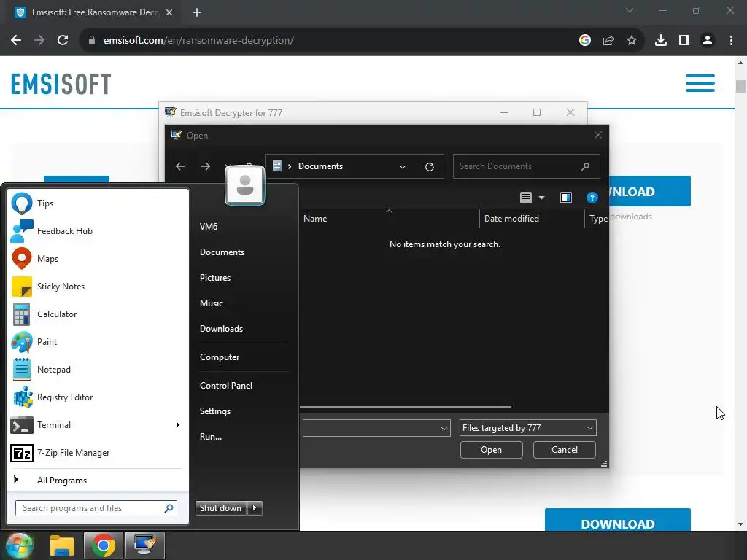Screen dimensions: 747x560
Task: Toggle the preview pane
Action: click(x=566, y=198)
